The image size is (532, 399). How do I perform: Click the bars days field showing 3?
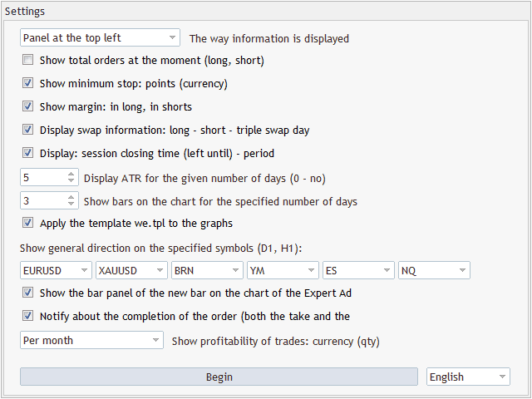[x=42, y=200]
